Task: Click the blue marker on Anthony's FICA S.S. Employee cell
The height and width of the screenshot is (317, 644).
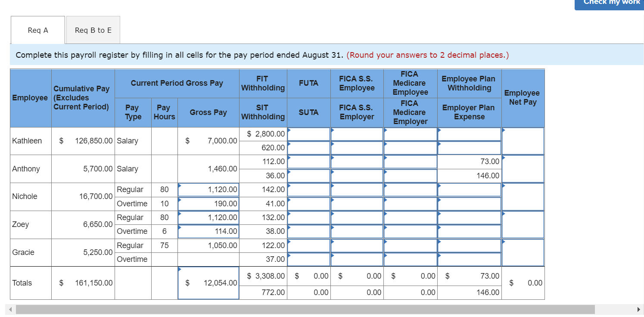Action: [x=332, y=158]
